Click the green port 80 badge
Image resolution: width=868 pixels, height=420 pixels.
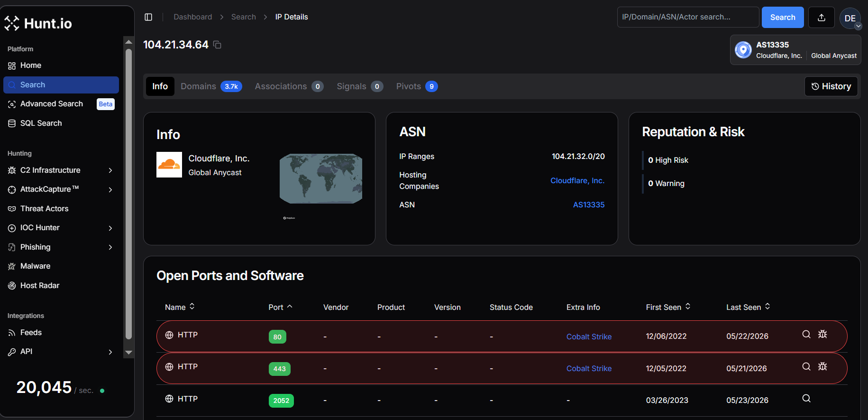click(277, 337)
